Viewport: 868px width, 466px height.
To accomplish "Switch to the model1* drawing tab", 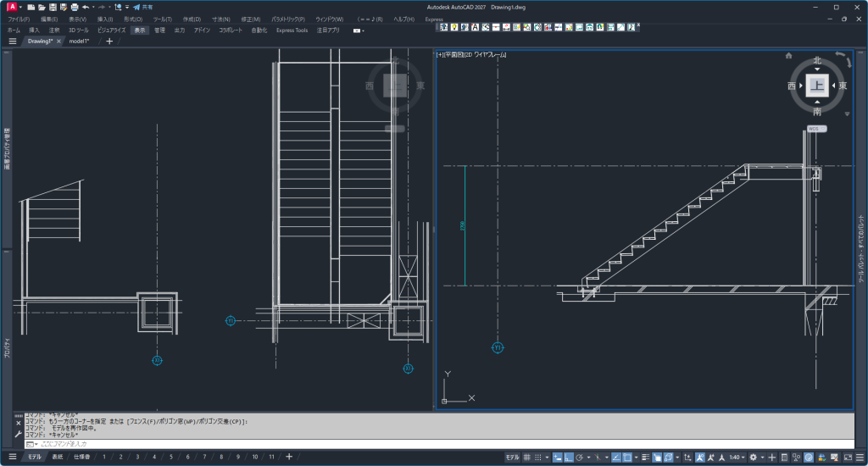I will (x=80, y=41).
